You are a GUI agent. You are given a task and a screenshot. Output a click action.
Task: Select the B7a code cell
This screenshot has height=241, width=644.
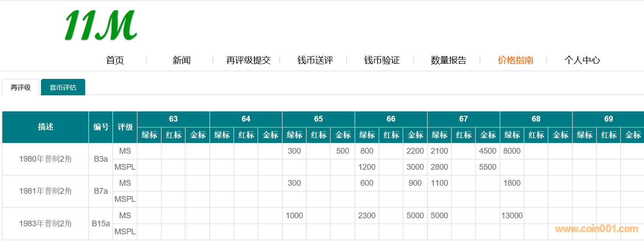[101, 191]
